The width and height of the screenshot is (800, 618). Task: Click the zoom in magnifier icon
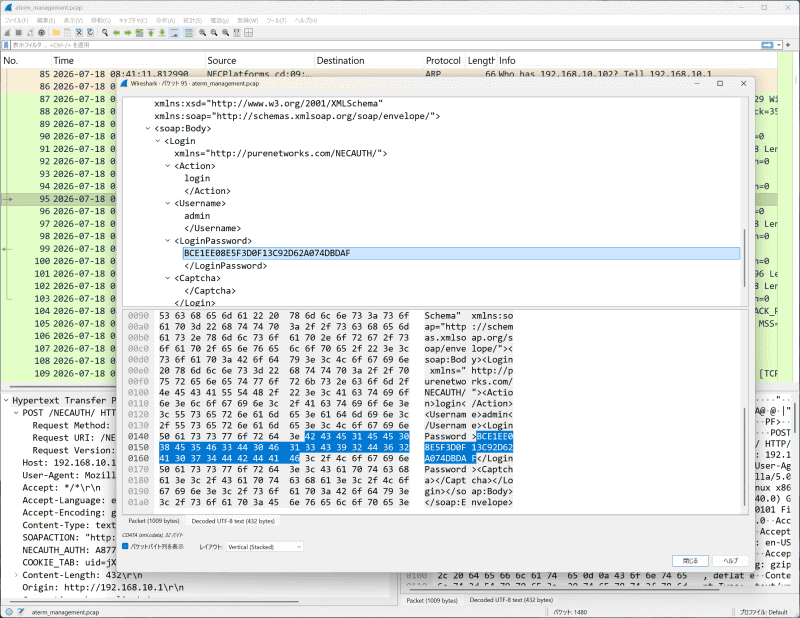(x=203, y=33)
